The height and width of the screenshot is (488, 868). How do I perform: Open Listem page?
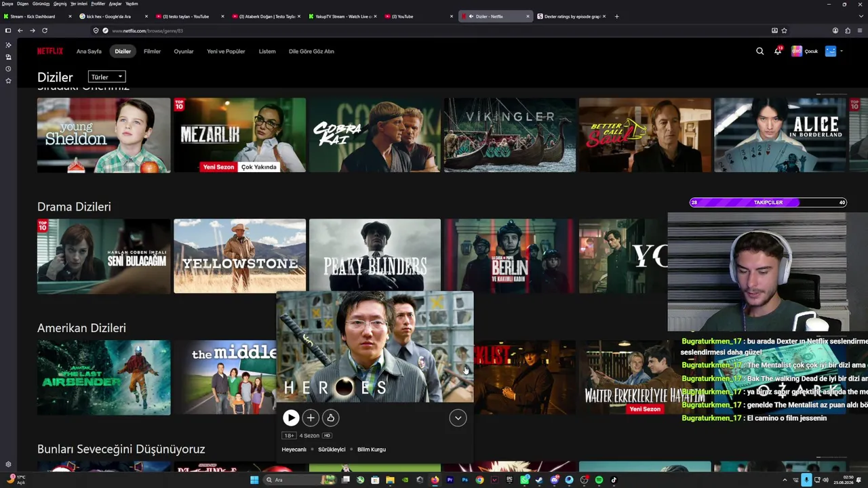267,52
